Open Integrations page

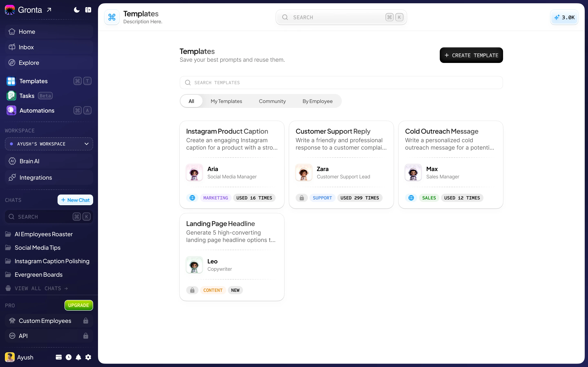49,177
